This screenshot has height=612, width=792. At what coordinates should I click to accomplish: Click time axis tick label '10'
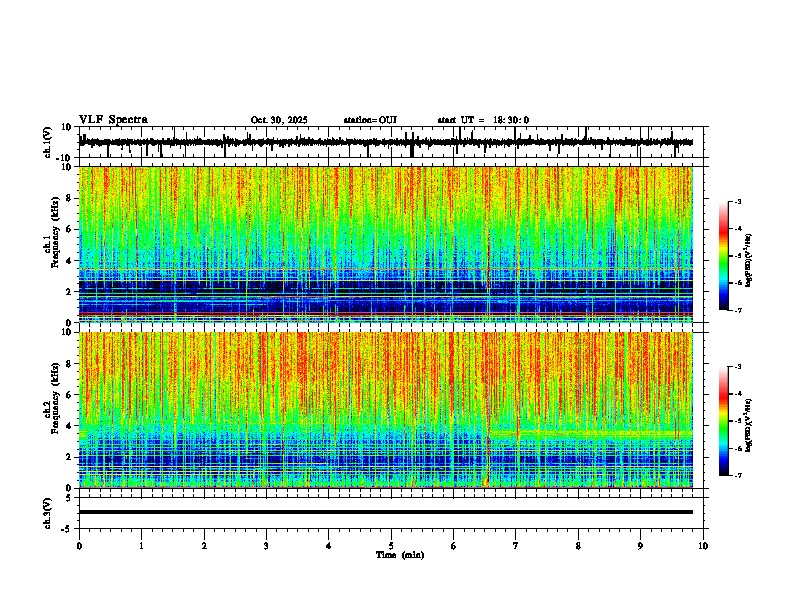click(703, 546)
